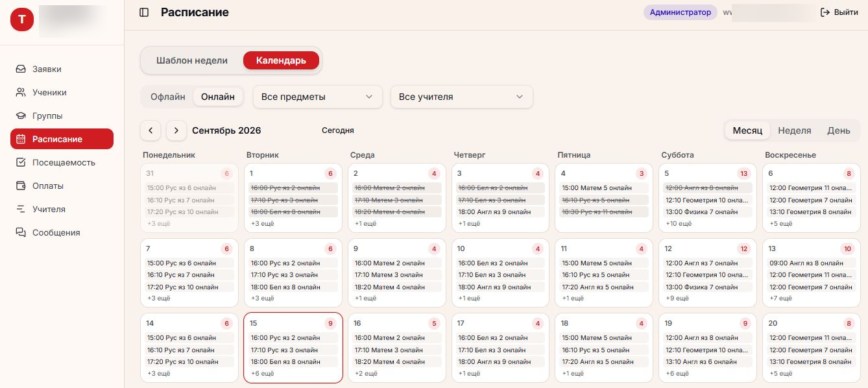Show +9 ещё lessons on Saturday 12
Image resolution: width=868 pixels, height=388 pixels.
678,298
